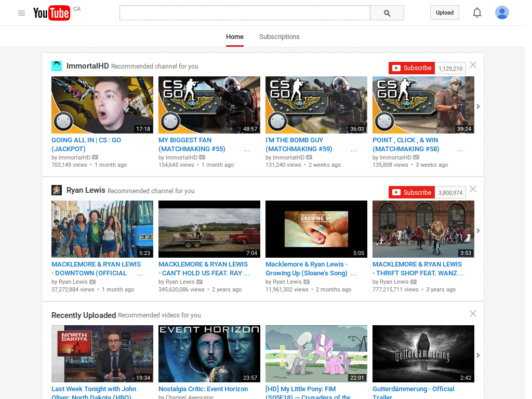Open the account avatar menu

pos(502,12)
